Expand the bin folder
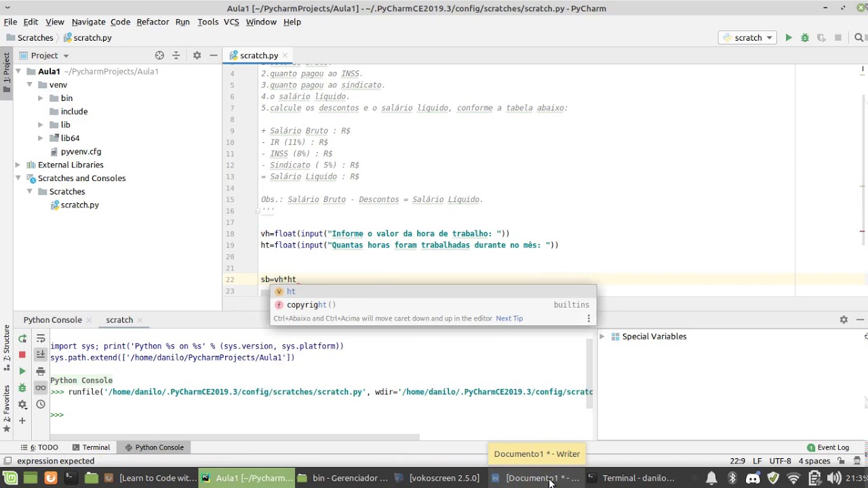 [41, 98]
